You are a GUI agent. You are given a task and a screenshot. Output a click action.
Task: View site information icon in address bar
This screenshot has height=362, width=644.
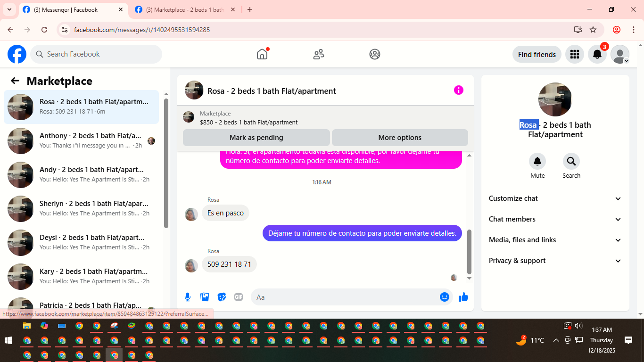click(65, 30)
